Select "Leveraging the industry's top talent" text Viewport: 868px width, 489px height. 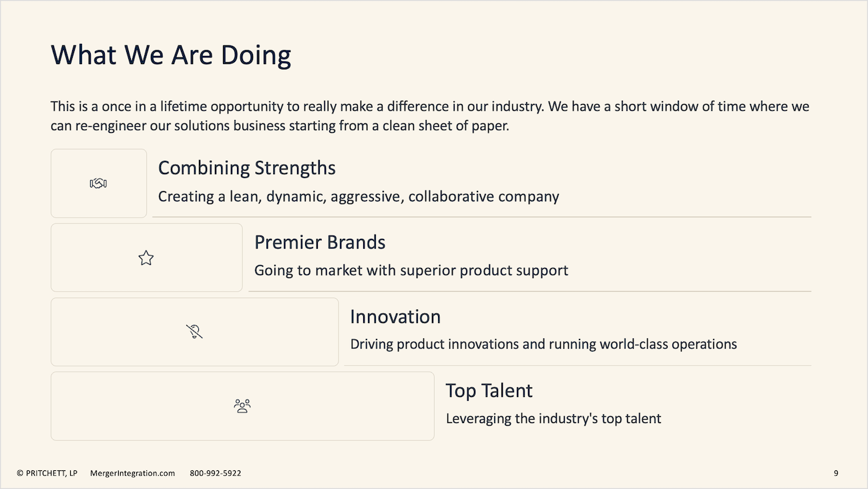pyautogui.click(x=554, y=419)
